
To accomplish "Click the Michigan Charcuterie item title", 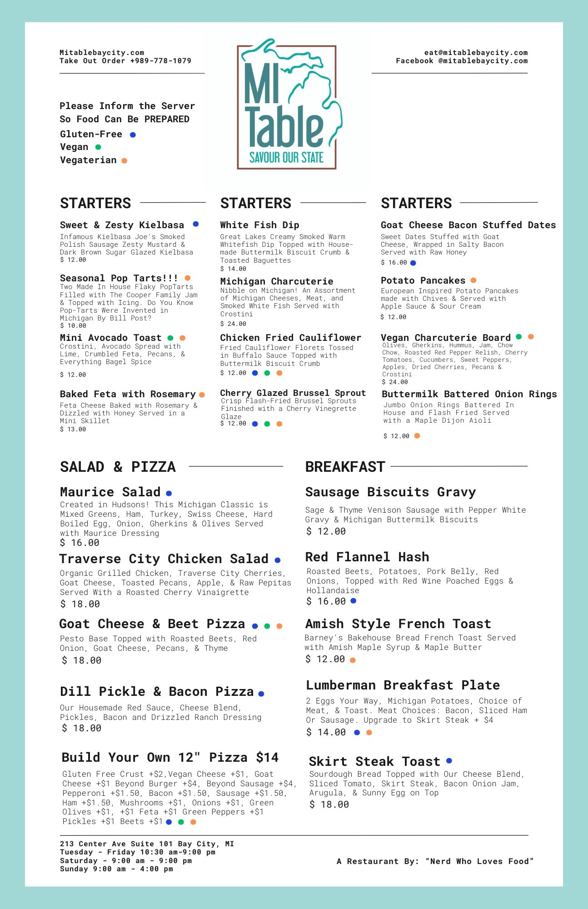I will click(x=277, y=281).
